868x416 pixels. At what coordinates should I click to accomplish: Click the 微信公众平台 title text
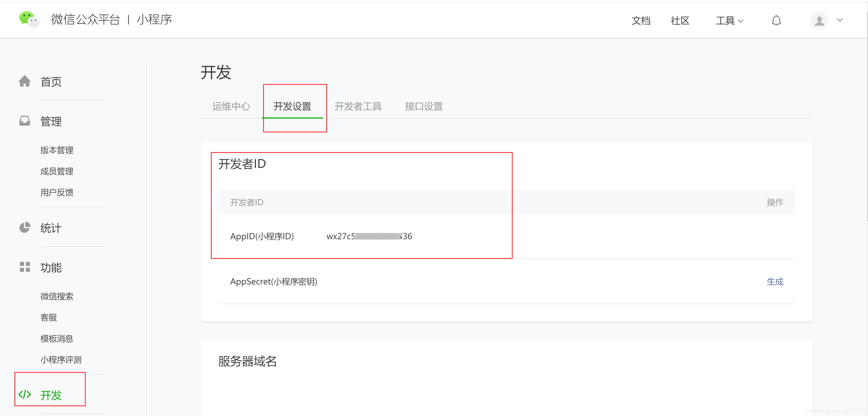(x=85, y=20)
